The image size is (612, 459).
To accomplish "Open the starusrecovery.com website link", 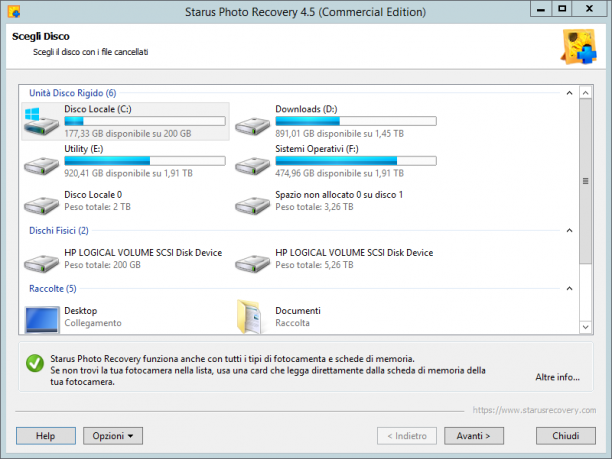I will pos(534,410).
